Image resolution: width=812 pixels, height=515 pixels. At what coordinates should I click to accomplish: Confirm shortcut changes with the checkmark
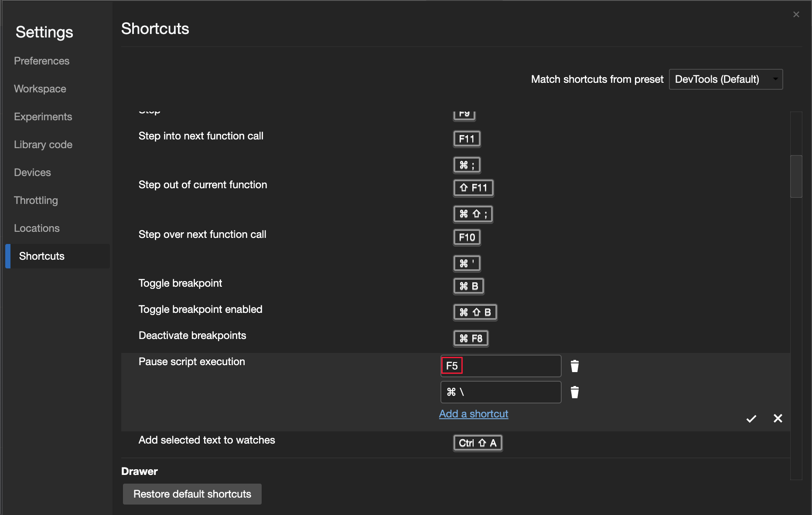pyautogui.click(x=751, y=419)
